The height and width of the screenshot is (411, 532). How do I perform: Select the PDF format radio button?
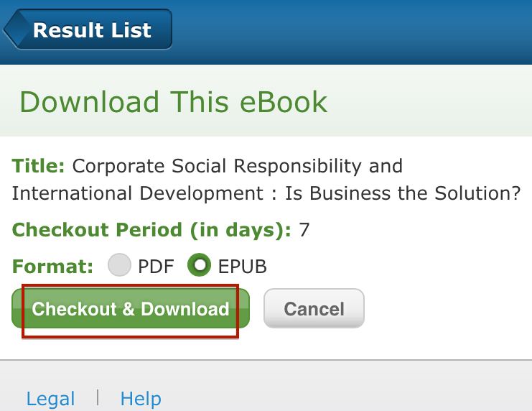(119, 264)
